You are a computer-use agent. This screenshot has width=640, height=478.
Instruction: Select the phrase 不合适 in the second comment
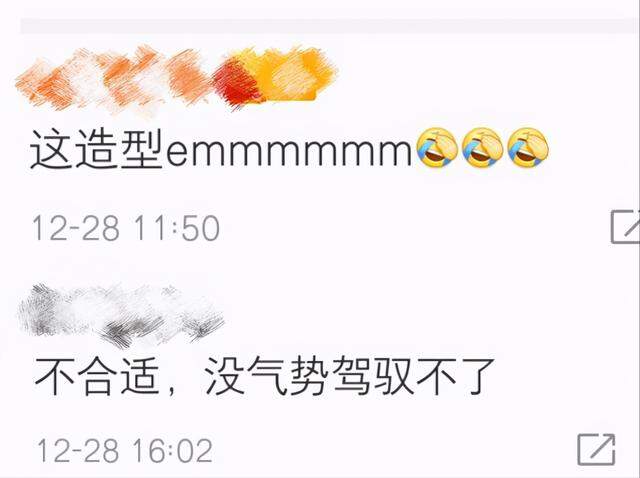96,376
